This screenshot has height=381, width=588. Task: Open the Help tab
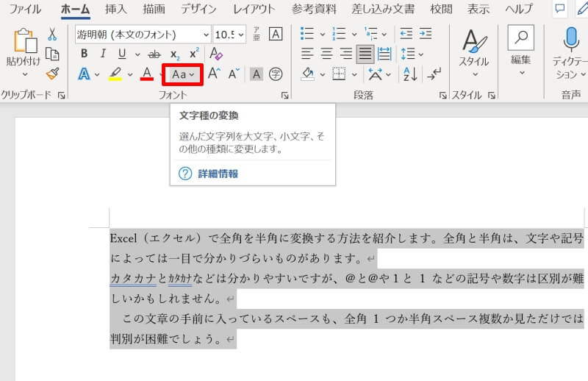(x=519, y=9)
